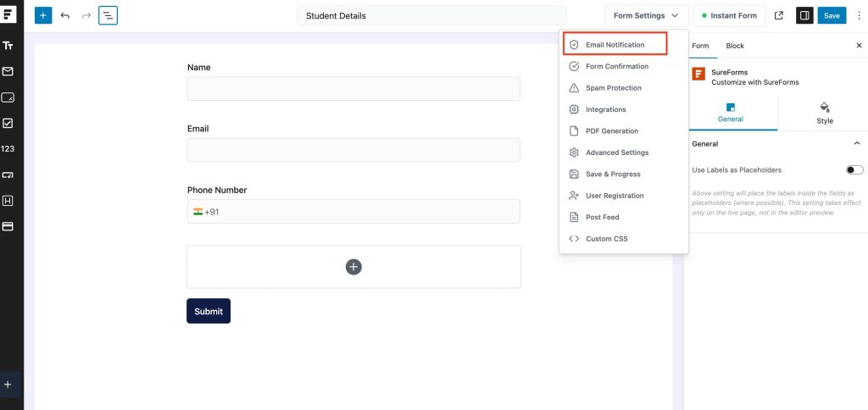Click the Instant Form button

point(730,15)
